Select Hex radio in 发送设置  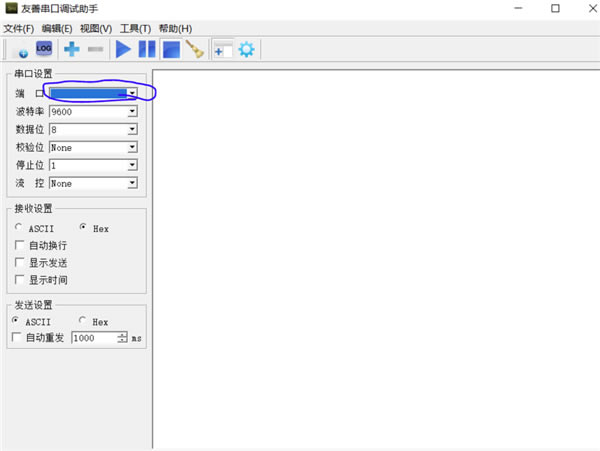[82, 322]
